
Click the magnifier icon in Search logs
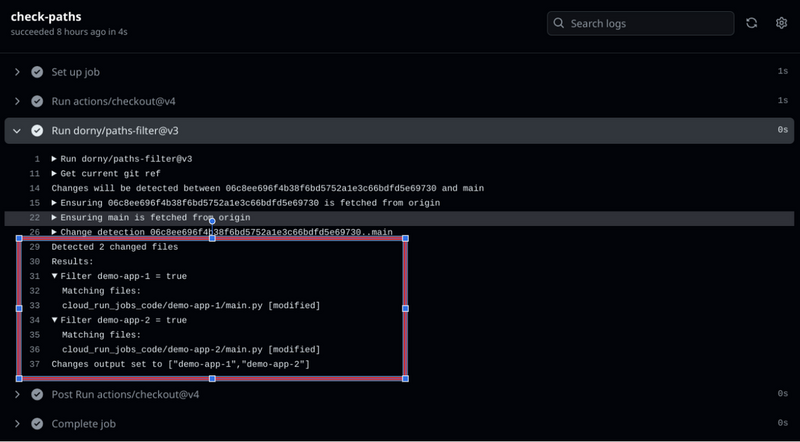559,23
